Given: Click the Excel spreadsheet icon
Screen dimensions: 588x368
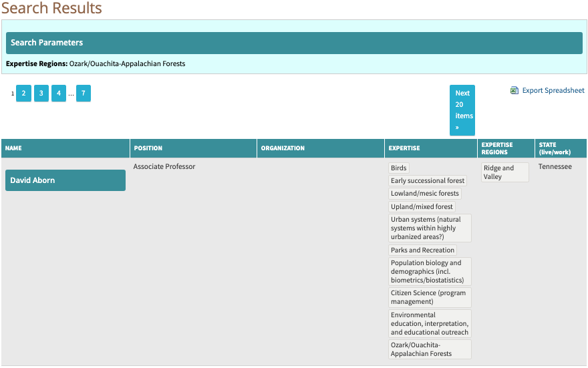Looking at the screenshot, I should click(514, 91).
